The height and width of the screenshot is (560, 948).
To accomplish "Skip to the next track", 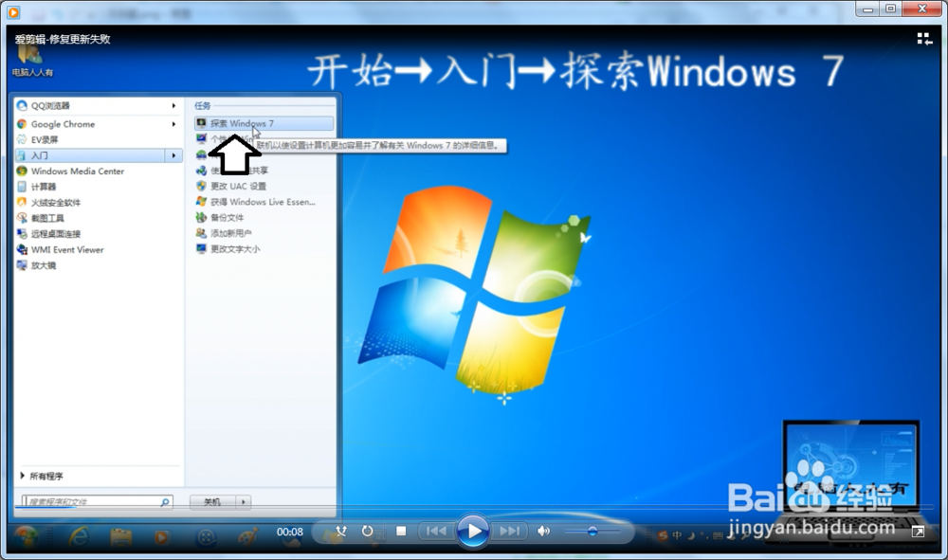I will coord(510,531).
